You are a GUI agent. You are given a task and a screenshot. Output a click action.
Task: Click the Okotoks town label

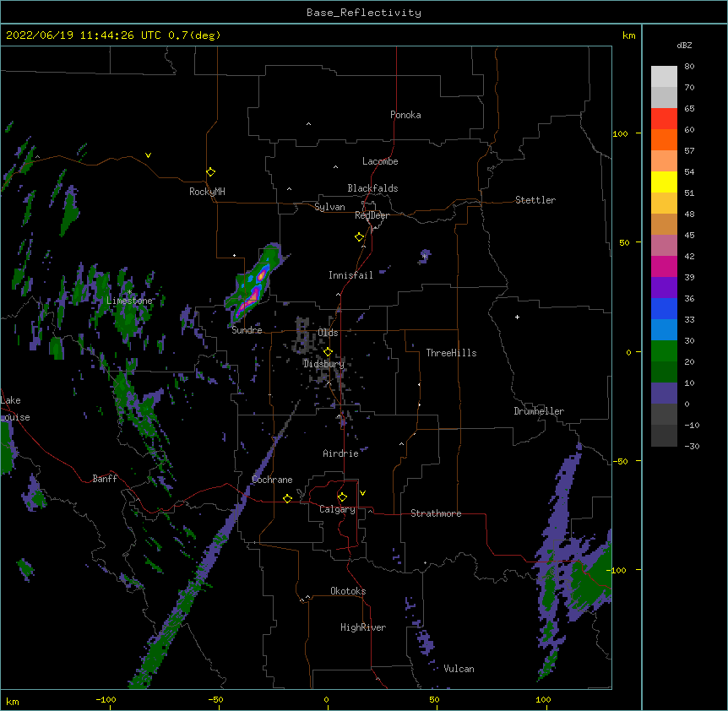348,591
